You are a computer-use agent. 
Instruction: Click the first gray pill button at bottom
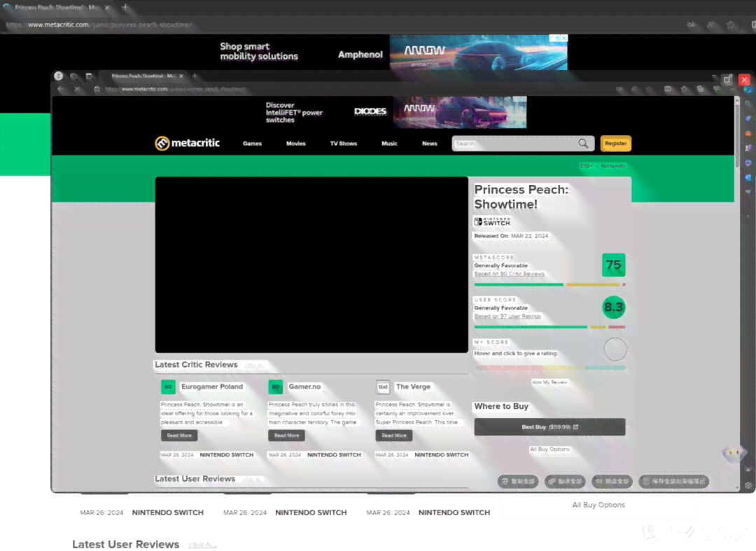pyautogui.click(x=518, y=481)
